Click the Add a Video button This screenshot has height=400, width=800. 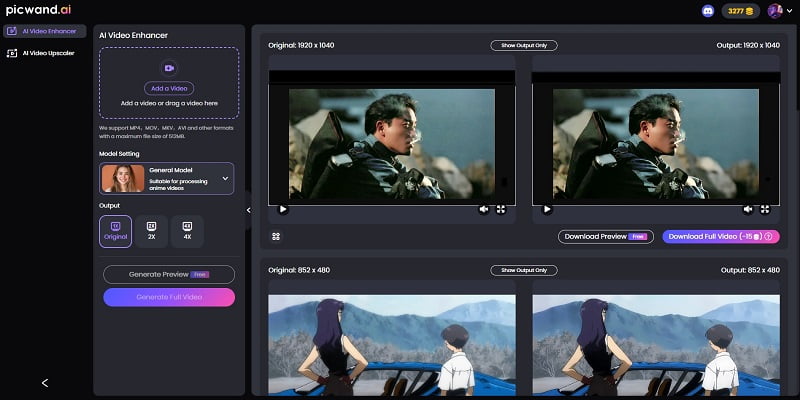[169, 88]
